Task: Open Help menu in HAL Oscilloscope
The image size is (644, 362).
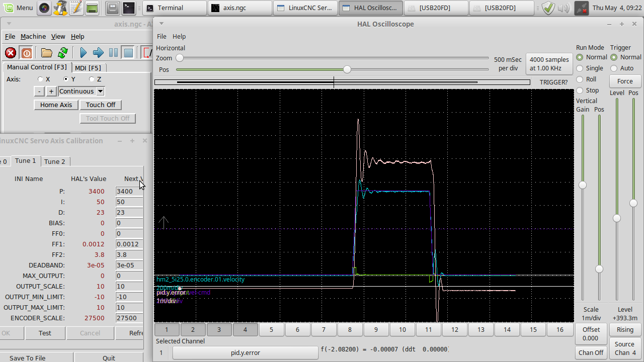Action: tap(179, 36)
